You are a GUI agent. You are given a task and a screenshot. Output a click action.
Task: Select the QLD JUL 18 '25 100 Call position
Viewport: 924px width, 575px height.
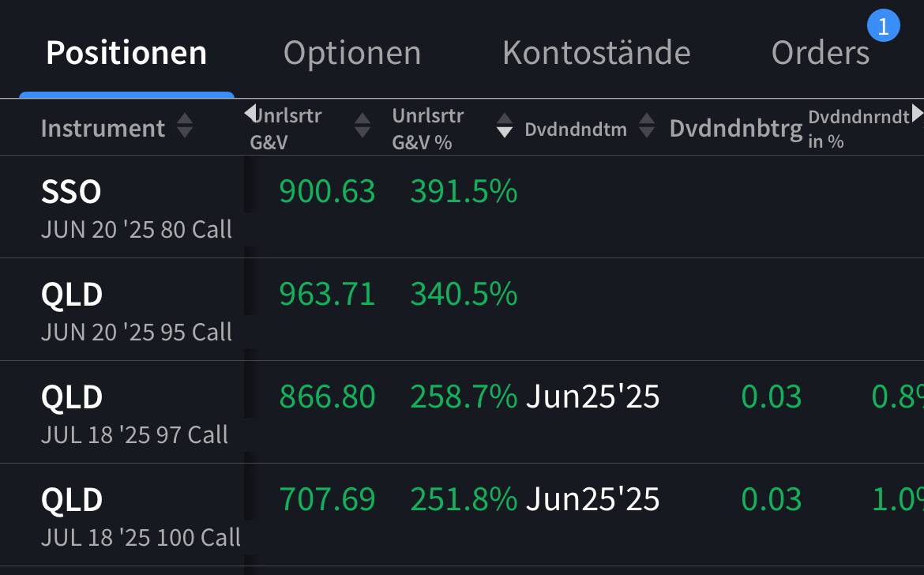coord(141,515)
